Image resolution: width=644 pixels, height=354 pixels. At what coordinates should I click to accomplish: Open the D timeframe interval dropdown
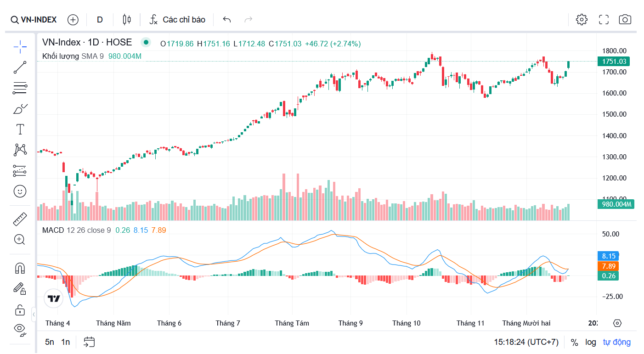click(100, 20)
